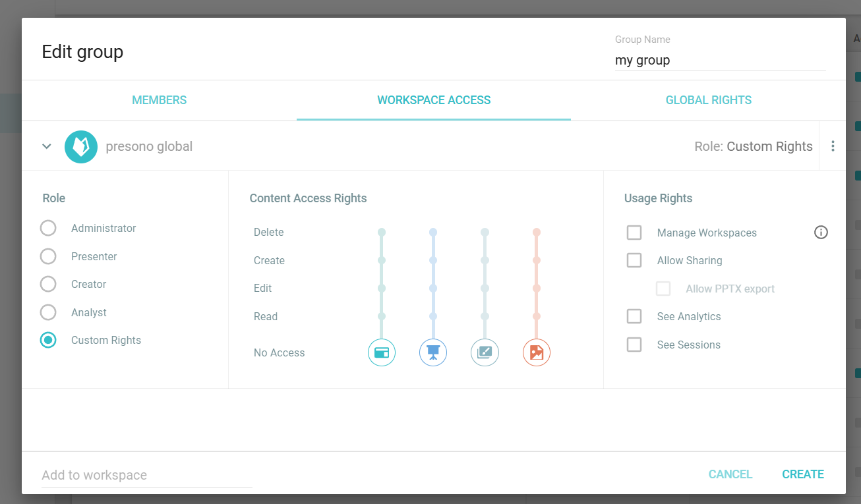
Task: Click Cancel to discard group changes
Action: (x=730, y=474)
